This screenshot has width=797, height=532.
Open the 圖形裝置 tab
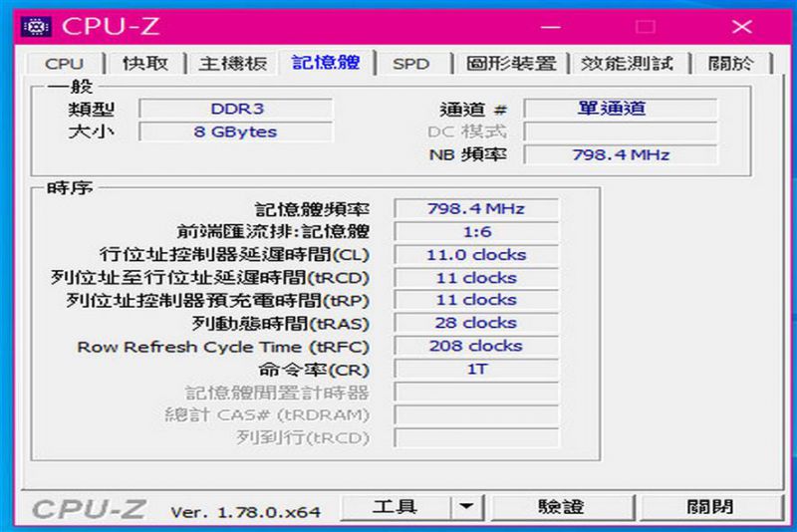[511, 64]
